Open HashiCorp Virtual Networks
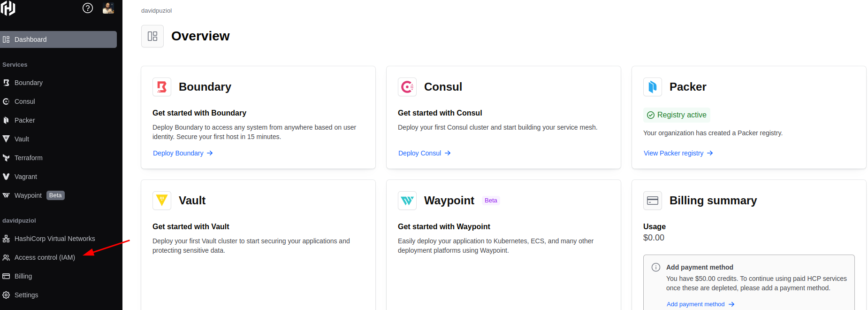Image resolution: width=868 pixels, height=310 pixels. click(x=54, y=239)
